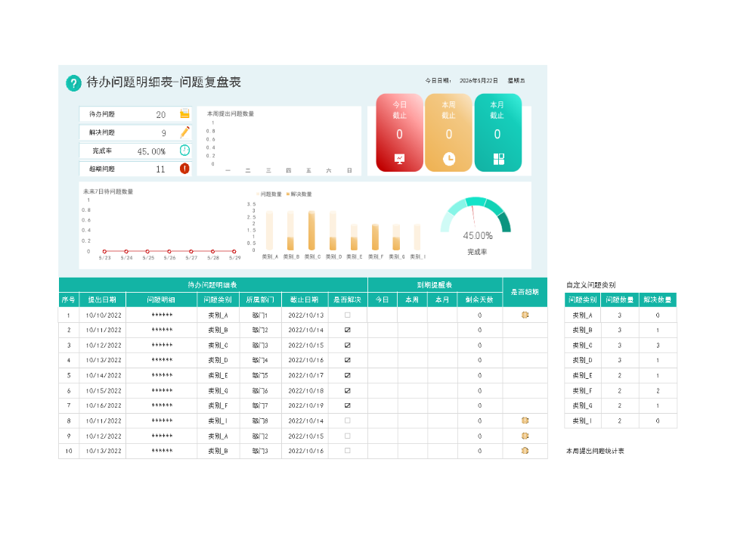Screen dimensions: 756x537
Task: Click the 今日日期 date value
Action: (479, 81)
